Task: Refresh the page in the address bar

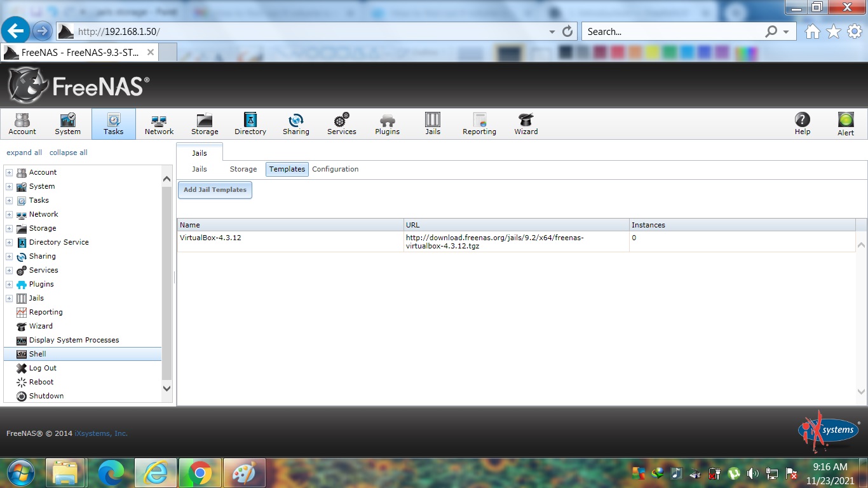Action: click(x=568, y=31)
